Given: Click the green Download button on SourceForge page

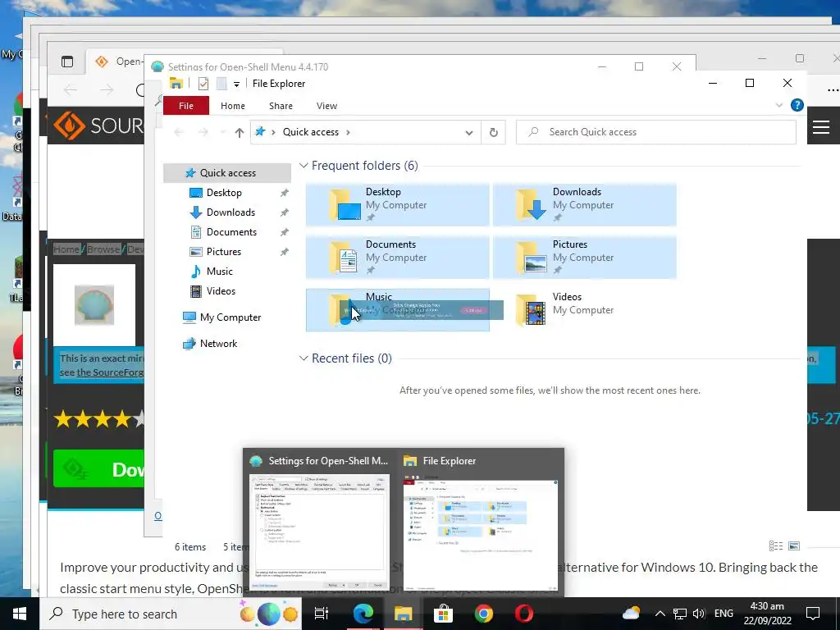Looking at the screenshot, I should 99,468.
